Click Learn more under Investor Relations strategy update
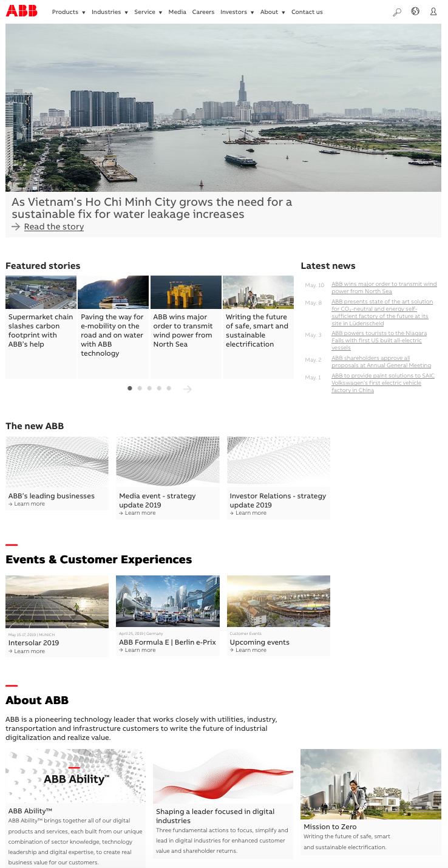 pos(248,513)
